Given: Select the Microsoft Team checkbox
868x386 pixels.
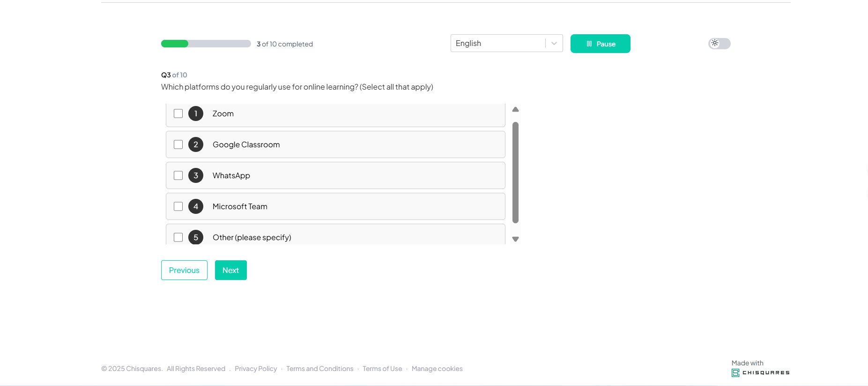Looking at the screenshot, I should (x=178, y=206).
